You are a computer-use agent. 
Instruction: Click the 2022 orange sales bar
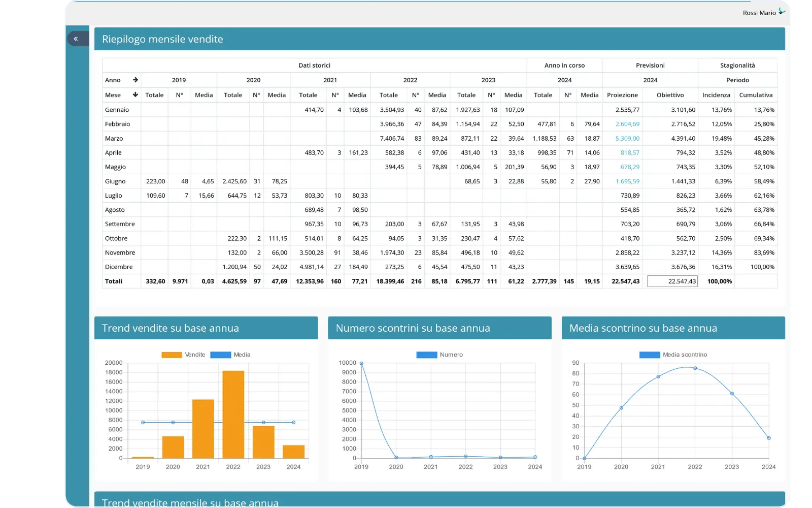coord(233,415)
